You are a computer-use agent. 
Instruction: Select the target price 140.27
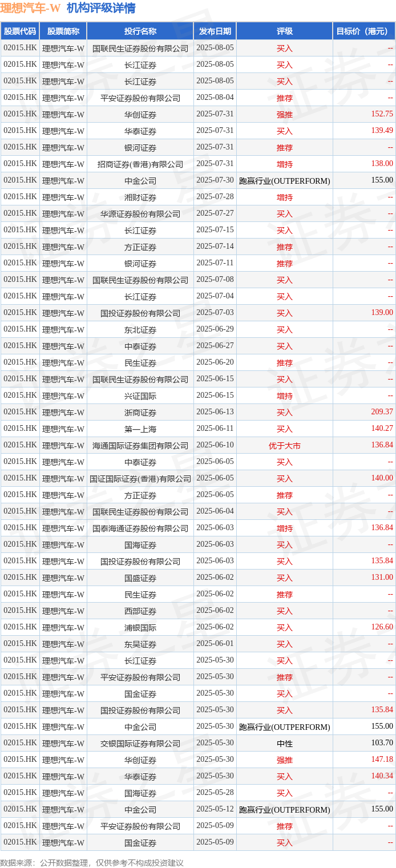(382, 429)
